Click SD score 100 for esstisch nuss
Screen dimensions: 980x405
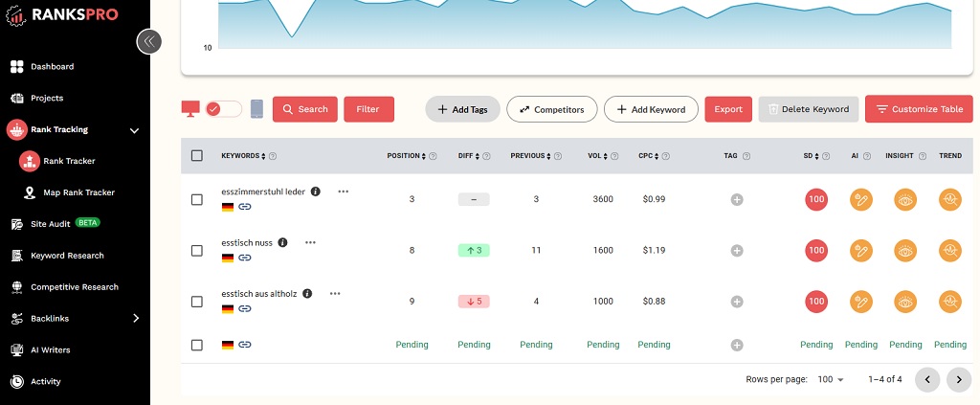(816, 251)
